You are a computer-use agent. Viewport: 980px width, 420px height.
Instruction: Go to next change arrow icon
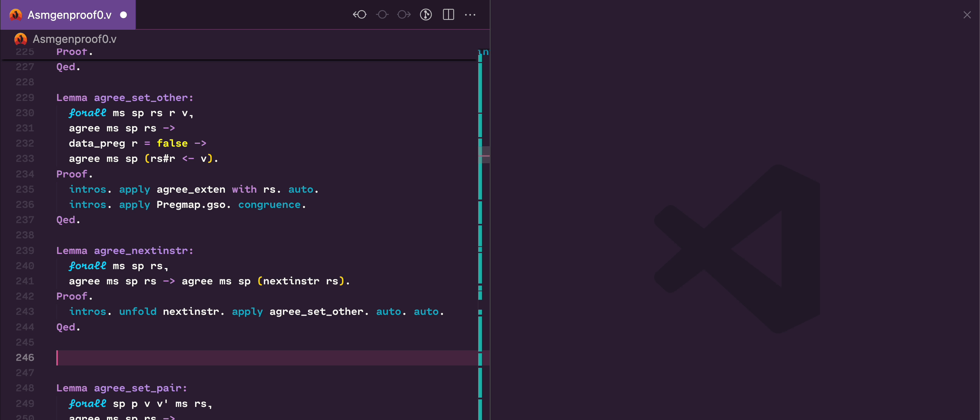tap(404, 15)
